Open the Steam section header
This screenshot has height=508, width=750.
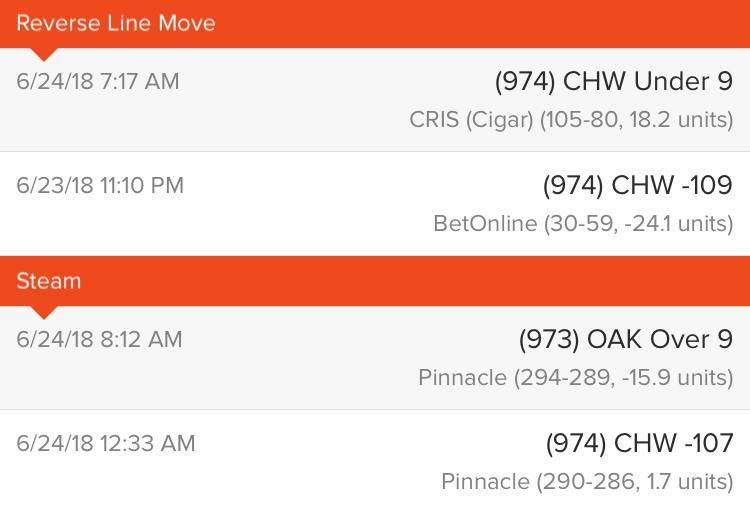click(x=375, y=281)
